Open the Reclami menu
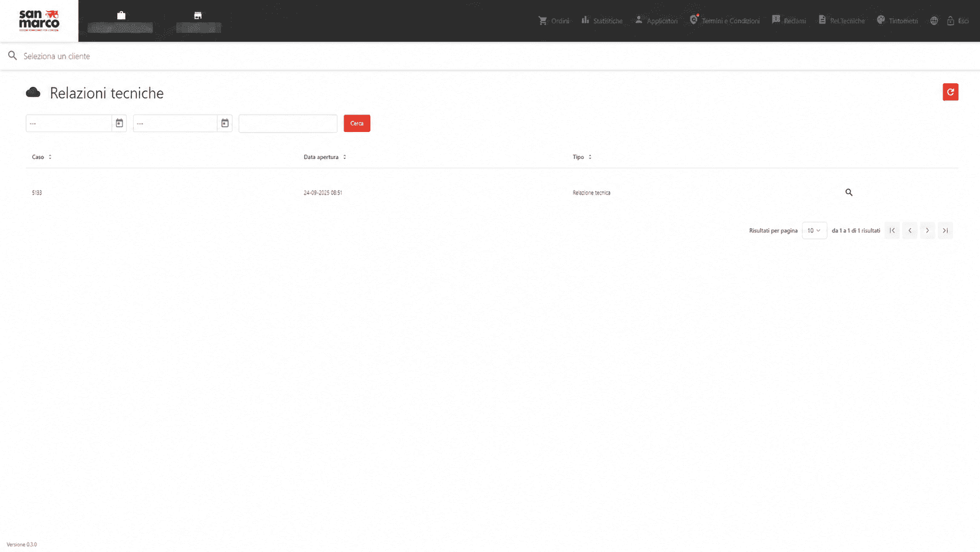The height and width of the screenshot is (552, 980). pyautogui.click(x=789, y=21)
